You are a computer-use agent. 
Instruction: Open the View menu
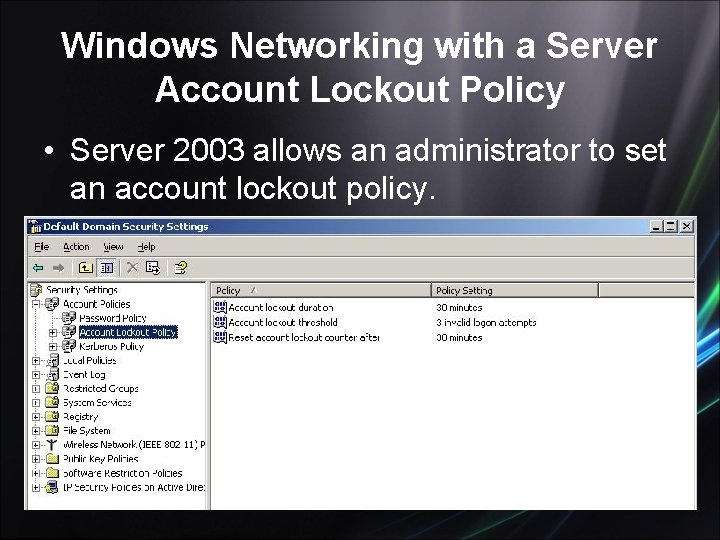tap(113, 247)
